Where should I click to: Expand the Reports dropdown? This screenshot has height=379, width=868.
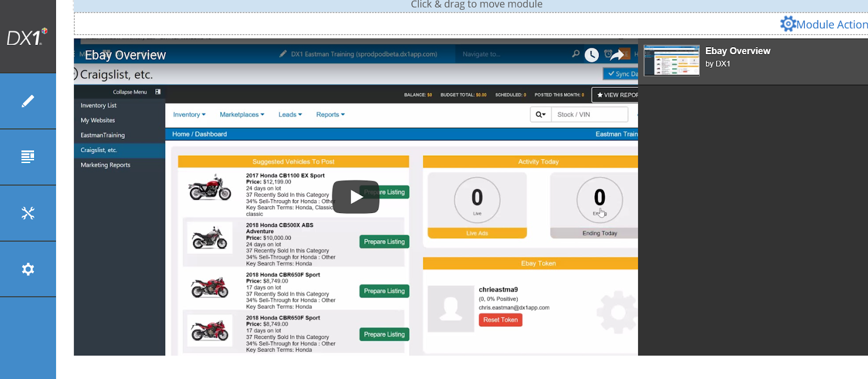pyautogui.click(x=330, y=114)
